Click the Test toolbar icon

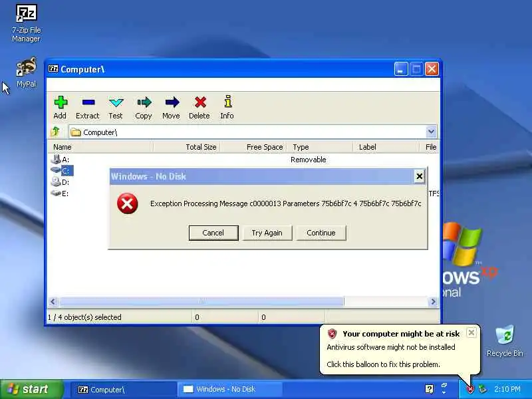pos(116,107)
